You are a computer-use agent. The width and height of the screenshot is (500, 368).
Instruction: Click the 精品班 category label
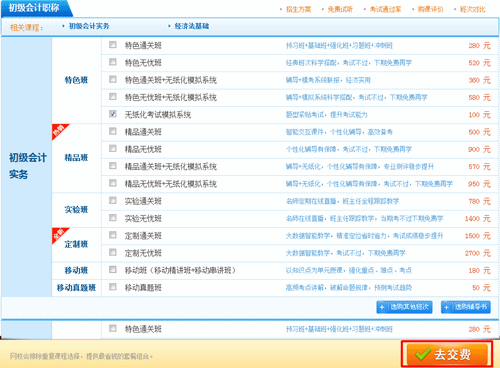[76, 158]
